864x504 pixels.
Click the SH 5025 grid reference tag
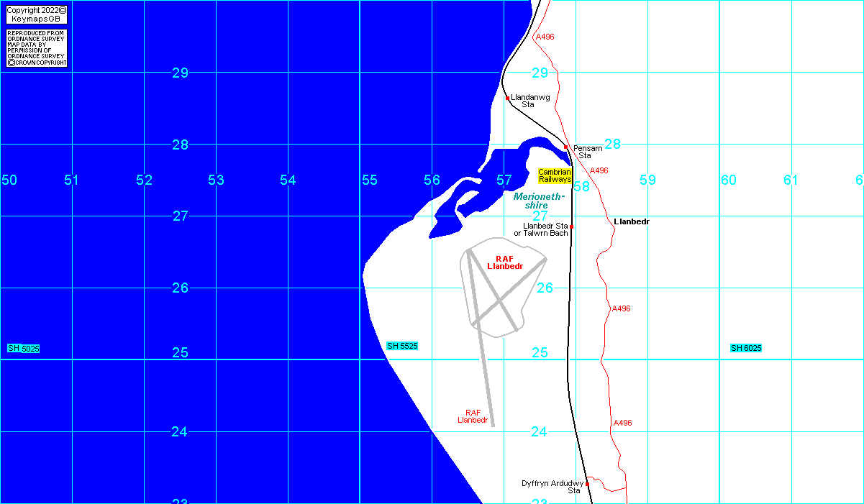tap(24, 349)
